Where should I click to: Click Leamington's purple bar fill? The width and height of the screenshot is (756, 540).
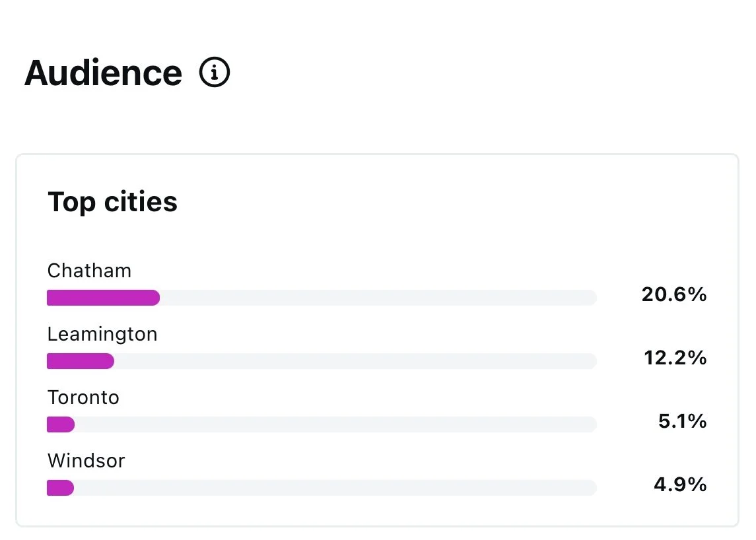(80, 361)
